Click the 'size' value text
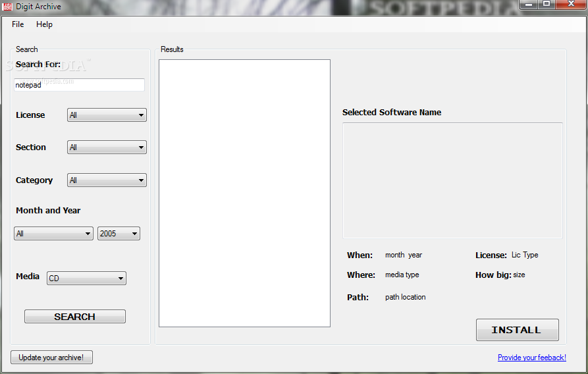 pos(519,275)
